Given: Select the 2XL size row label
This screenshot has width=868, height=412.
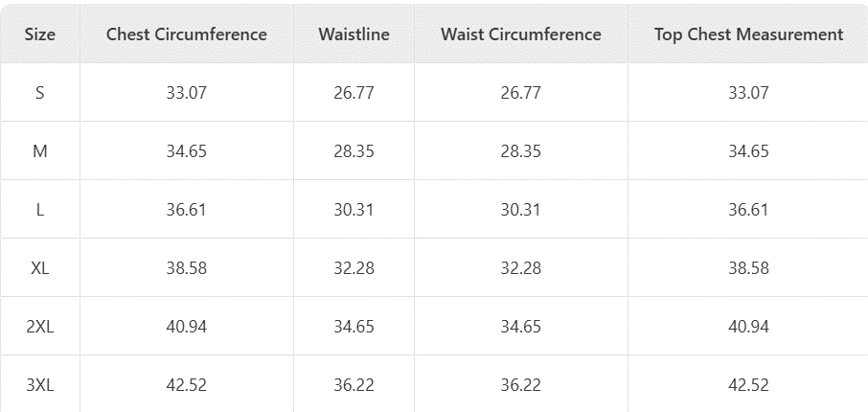Looking at the screenshot, I should point(40,327).
